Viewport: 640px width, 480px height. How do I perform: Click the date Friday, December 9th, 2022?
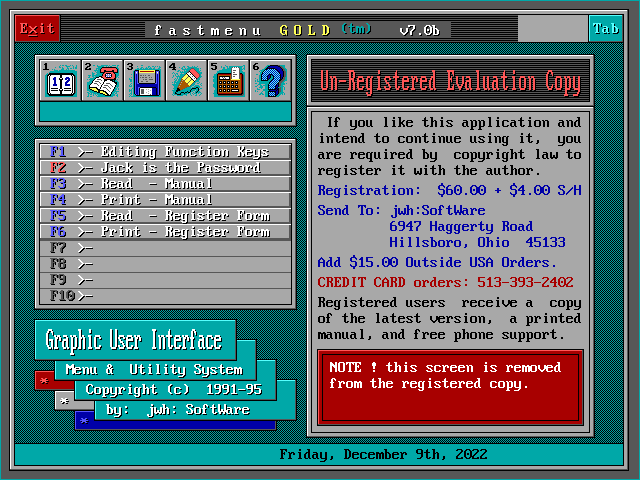tap(383, 454)
